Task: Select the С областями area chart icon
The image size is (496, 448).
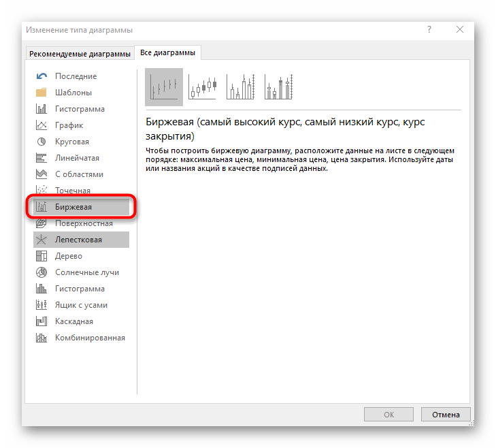Action: pyautogui.click(x=42, y=174)
